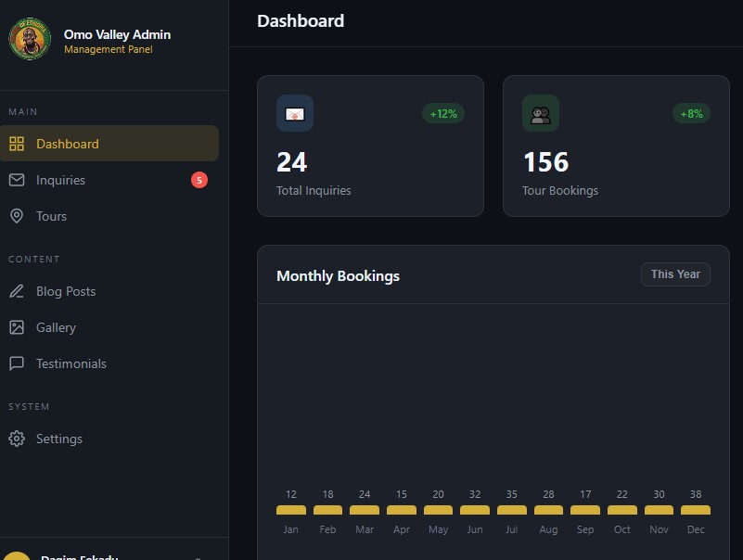The image size is (743, 560).
Task: Click the email icon on Total Inquiries card
Action: [295, 113]
